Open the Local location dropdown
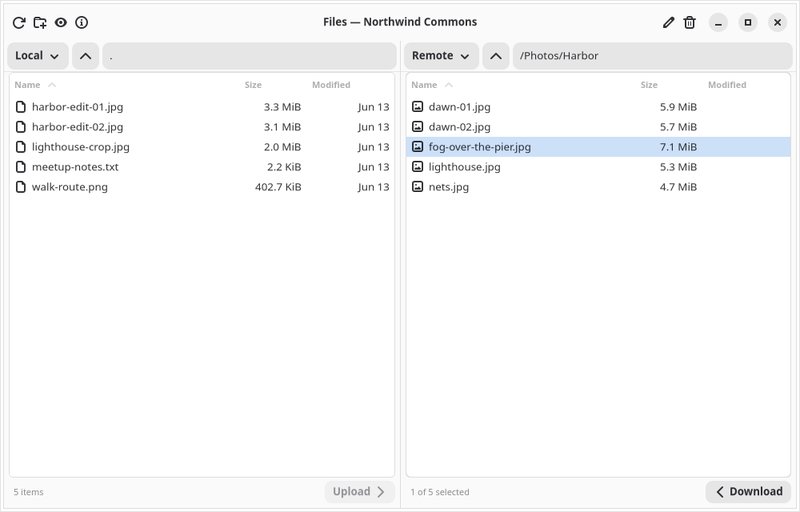800x512 pixels. coord(38,56)
